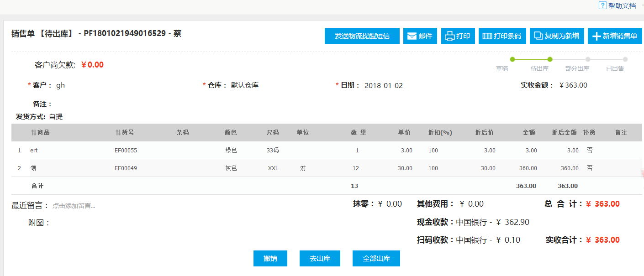The width and height of the screenshot is (644, 276).
Task: Click the 灰色 color cell
Action: click(231, 168)
